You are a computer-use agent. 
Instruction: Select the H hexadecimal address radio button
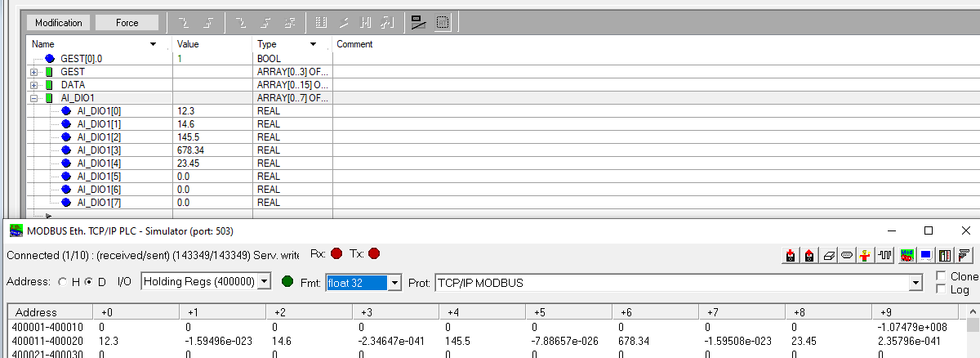(x=63, y=282)
